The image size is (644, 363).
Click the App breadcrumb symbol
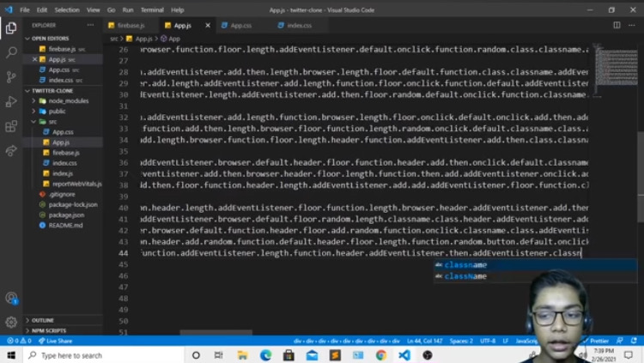[x=171, y=39]
